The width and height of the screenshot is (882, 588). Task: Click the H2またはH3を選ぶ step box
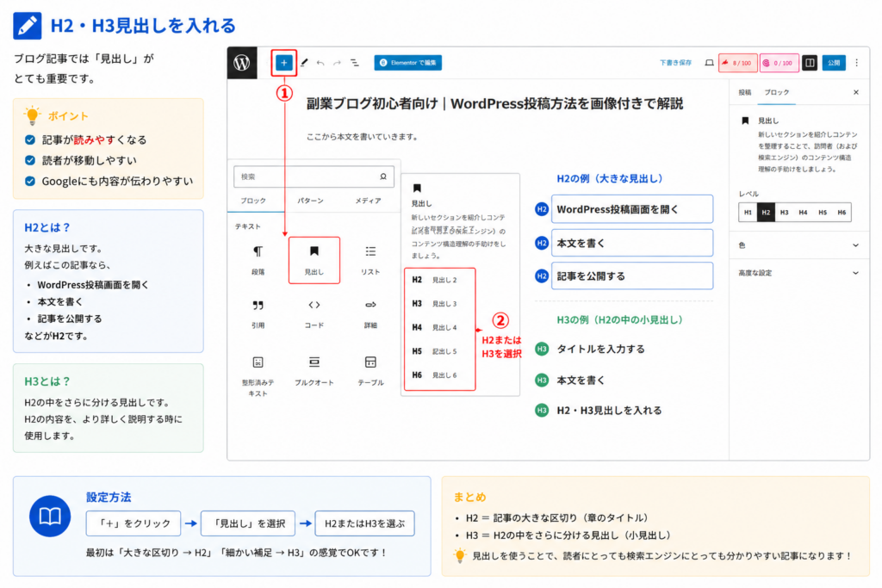(x=364, y=523)
